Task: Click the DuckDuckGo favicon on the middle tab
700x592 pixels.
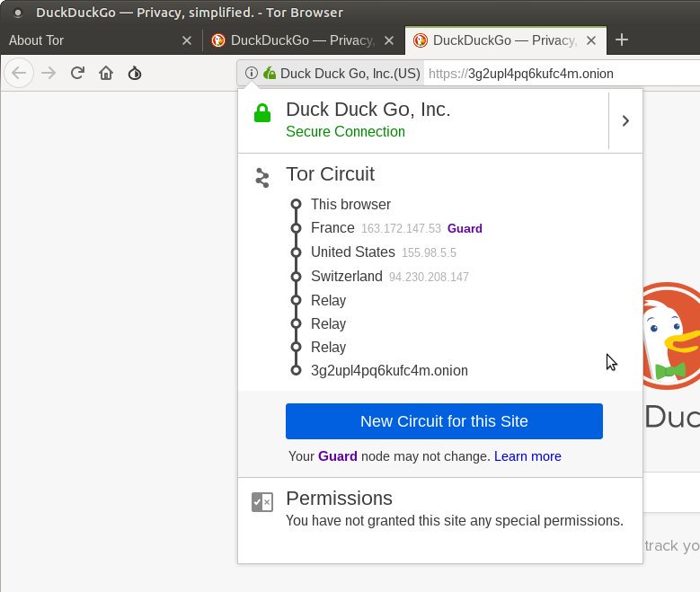Action: coord(217,40)
